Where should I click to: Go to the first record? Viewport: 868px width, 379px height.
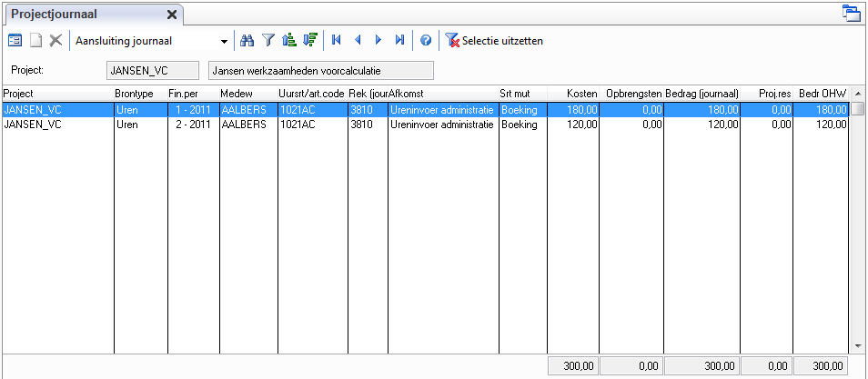(336, 40)
